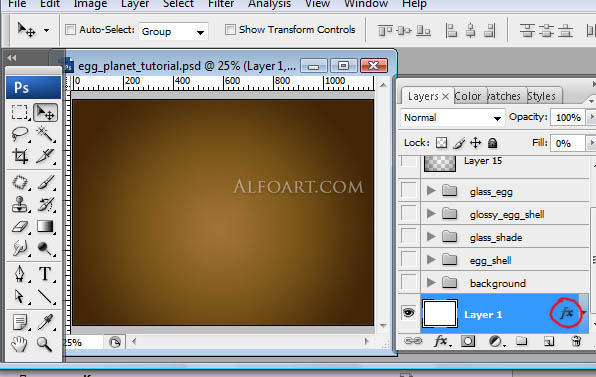This screenshot has width=596, height=377.
Task: Open the Layer menu
Action: point(135,4)
